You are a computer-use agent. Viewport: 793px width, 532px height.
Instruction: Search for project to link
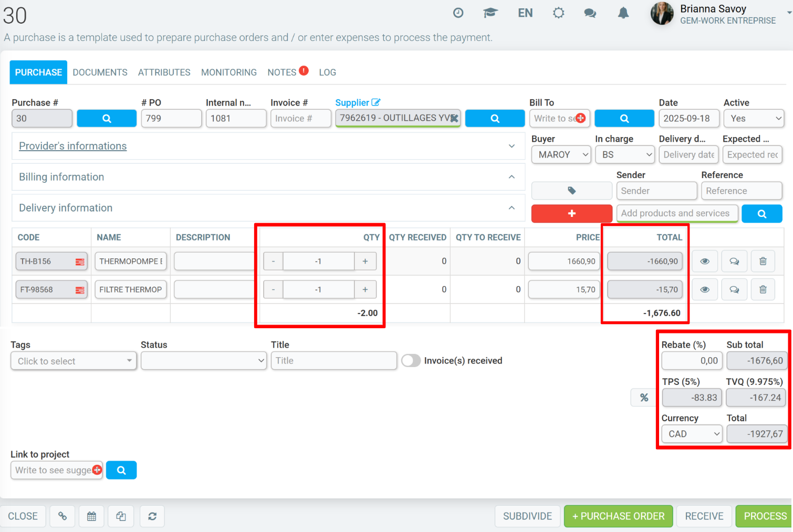pyautogui.click(x=121, y=470)
